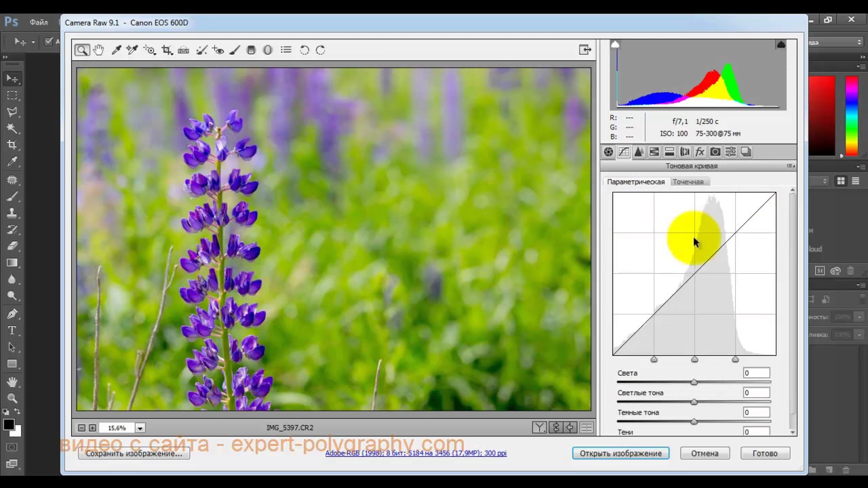Open zoom level dropdown next to 15,6%
Image resolution: width=868 pixels, height=488 pixels.
140,428
